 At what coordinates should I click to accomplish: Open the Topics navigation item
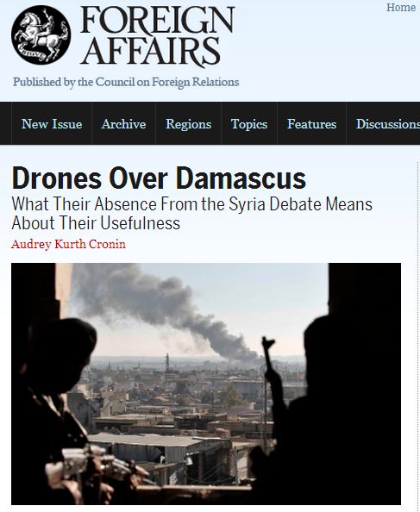click(249, 124)
